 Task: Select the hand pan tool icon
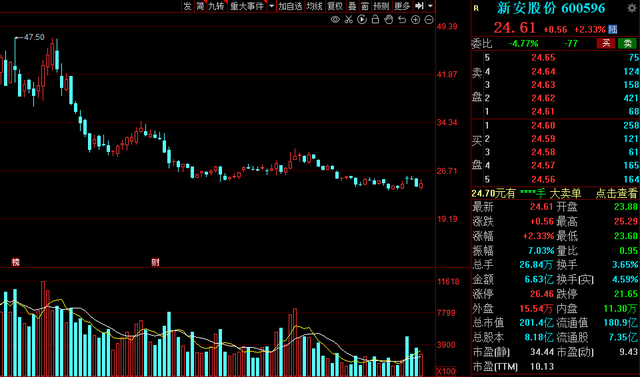point(389,19)
